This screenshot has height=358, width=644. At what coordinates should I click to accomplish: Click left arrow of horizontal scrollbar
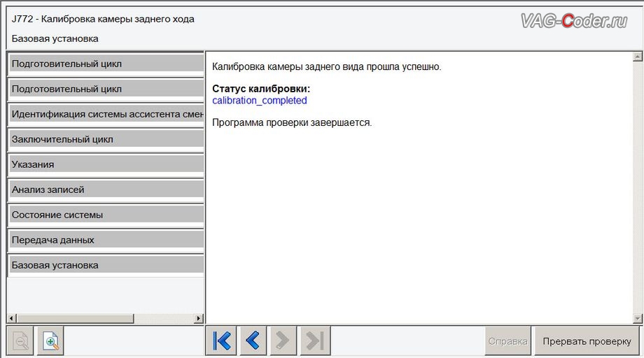pyautogui.click(x=12, y=318)
